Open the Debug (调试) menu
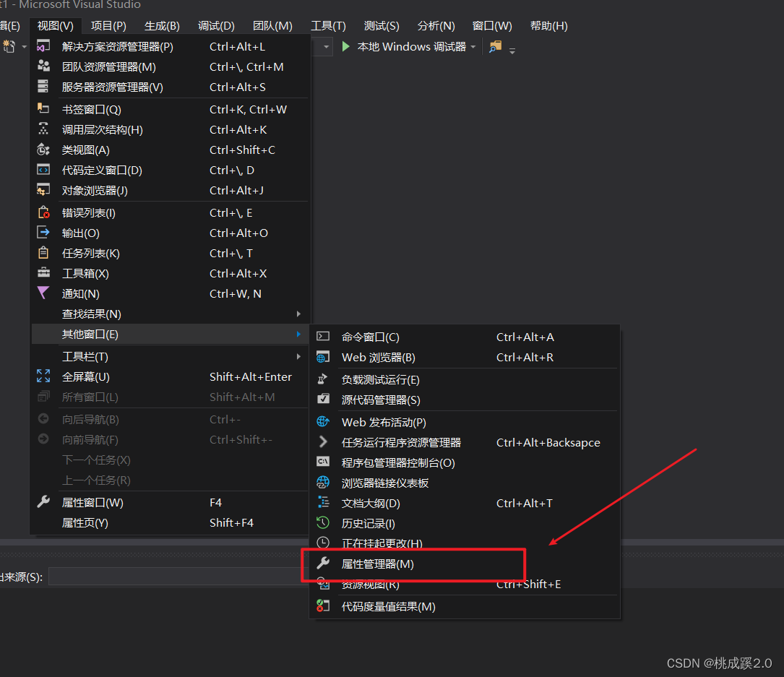 pos(216,25)
